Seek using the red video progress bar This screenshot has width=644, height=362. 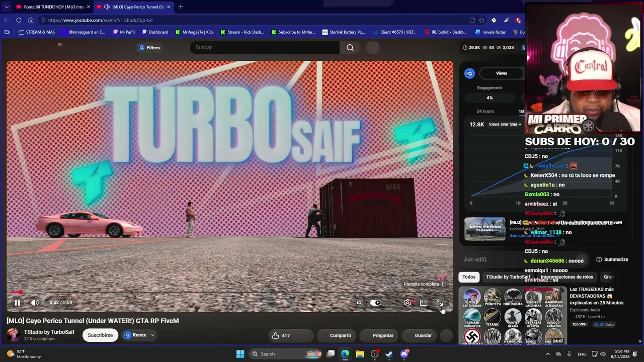230,293
